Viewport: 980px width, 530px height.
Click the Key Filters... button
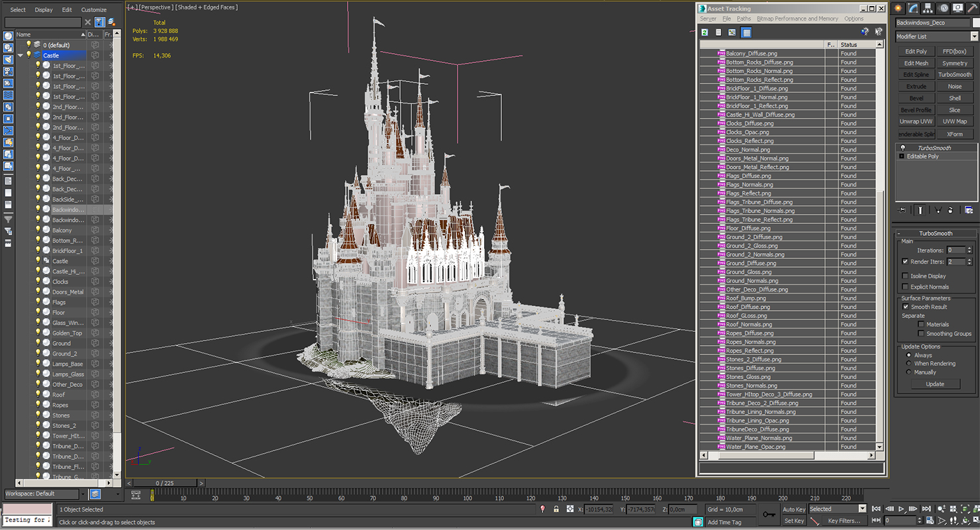[844, 521]
